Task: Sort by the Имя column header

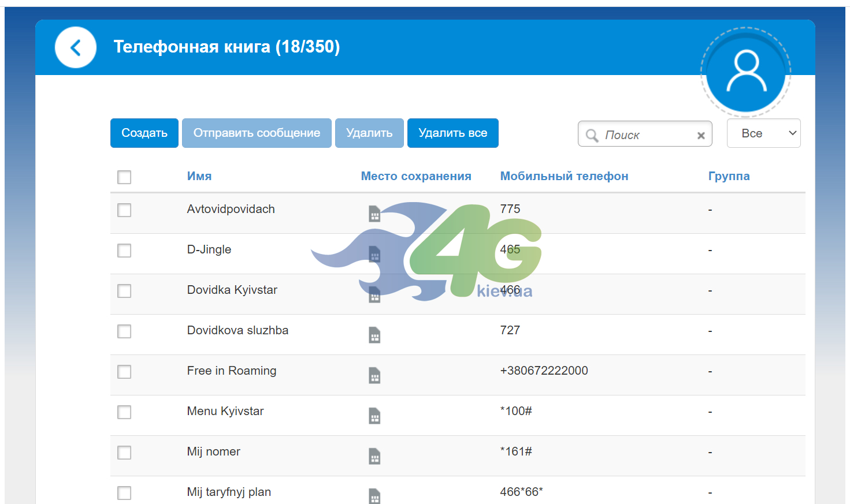Action: tap(199, 176)
